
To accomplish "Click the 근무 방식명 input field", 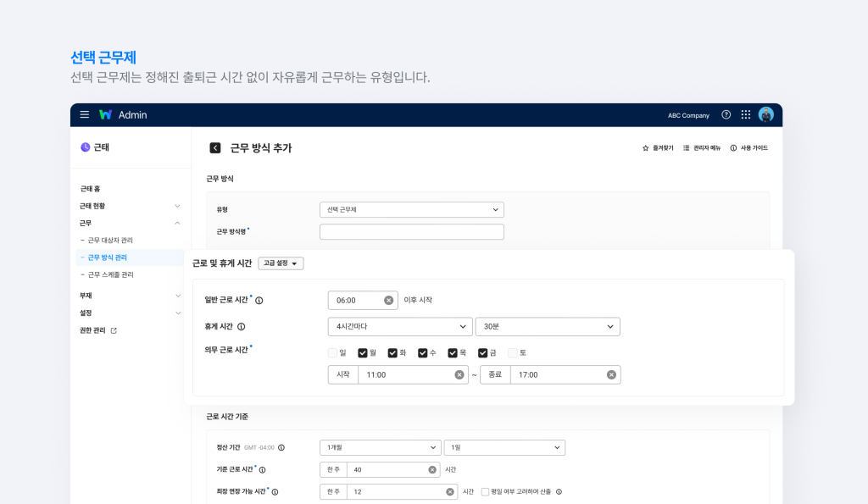I will point(411,230).
